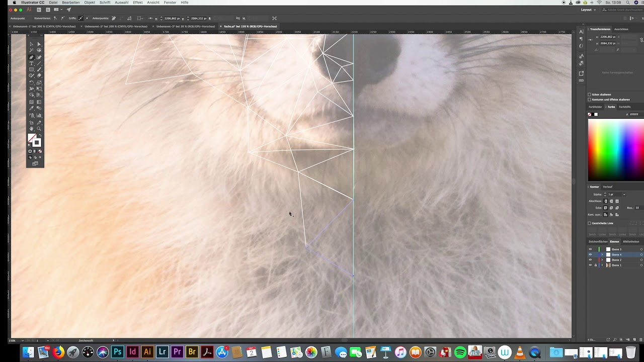Enable the 'Gestrichelte Linie' checkbox
Image resolution: width=644 pixels, height=362 pixels.
tap(590, 223)
